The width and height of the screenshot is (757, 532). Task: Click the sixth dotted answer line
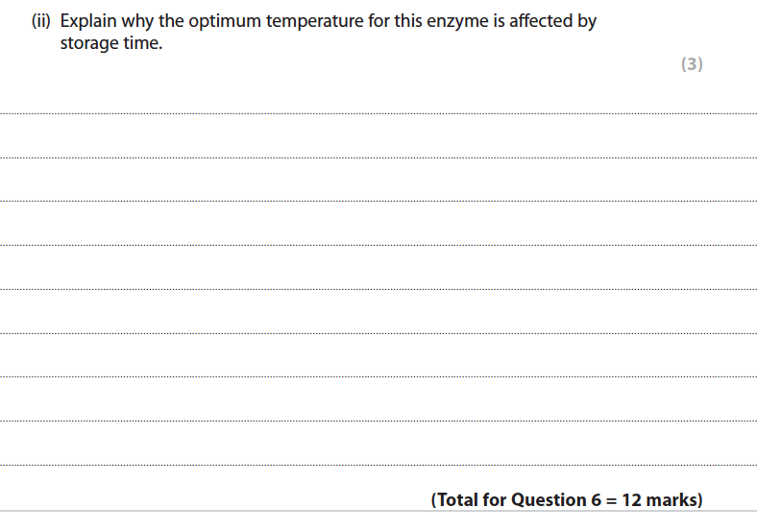tap(378, 333)
